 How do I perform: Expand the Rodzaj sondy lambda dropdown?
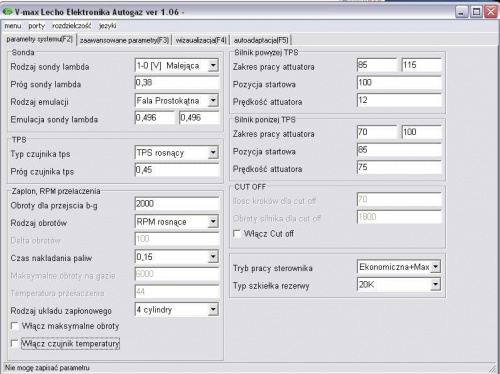(213, 65)
